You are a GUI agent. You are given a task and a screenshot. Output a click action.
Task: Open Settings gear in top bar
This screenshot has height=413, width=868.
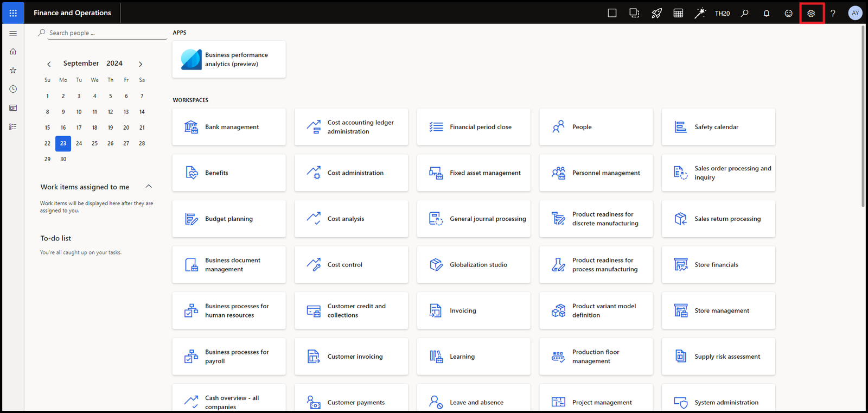point(811,13)
